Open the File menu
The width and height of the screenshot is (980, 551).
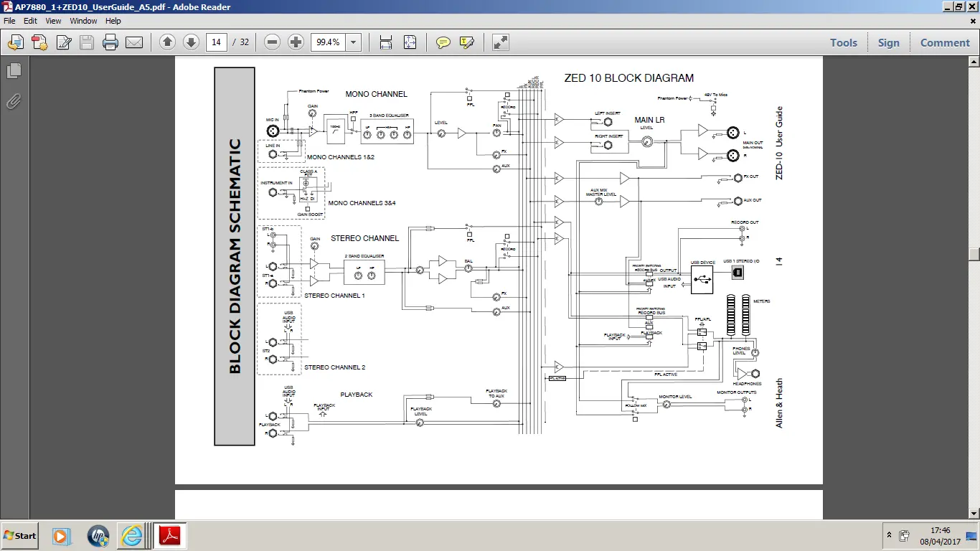[10, 21]
